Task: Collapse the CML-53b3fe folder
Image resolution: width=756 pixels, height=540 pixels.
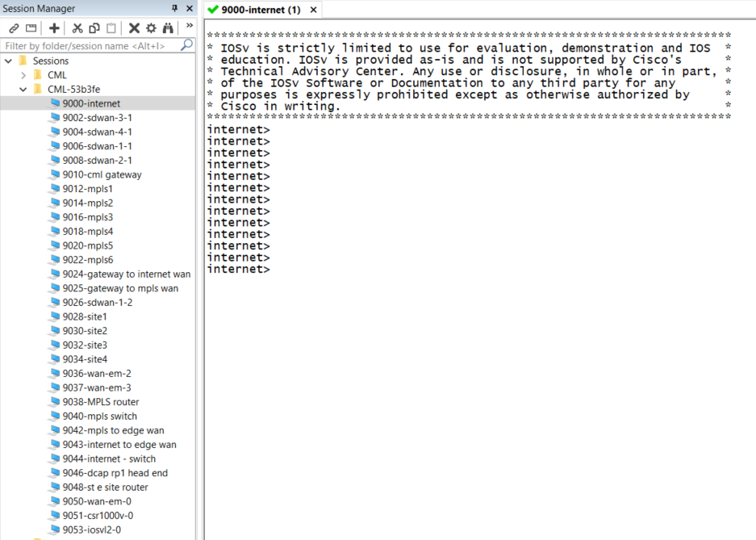Action: pyautogui.click(x=23, y=90)
